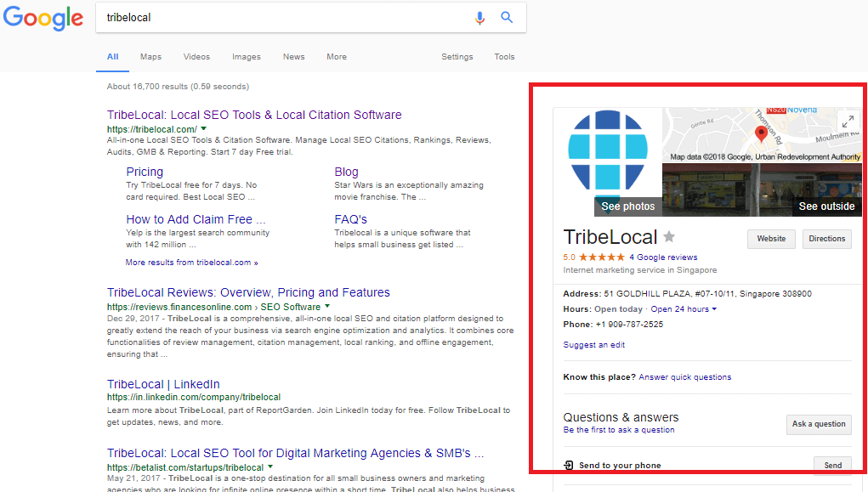Switch to the Images tab
Viewport: 868px width, 492px height.
pos(247,56)
